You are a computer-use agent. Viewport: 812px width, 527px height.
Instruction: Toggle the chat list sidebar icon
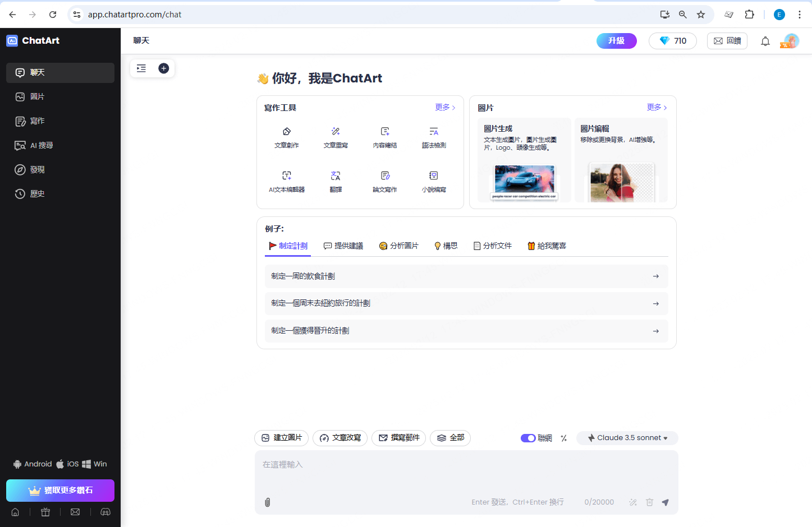(141, 68)
